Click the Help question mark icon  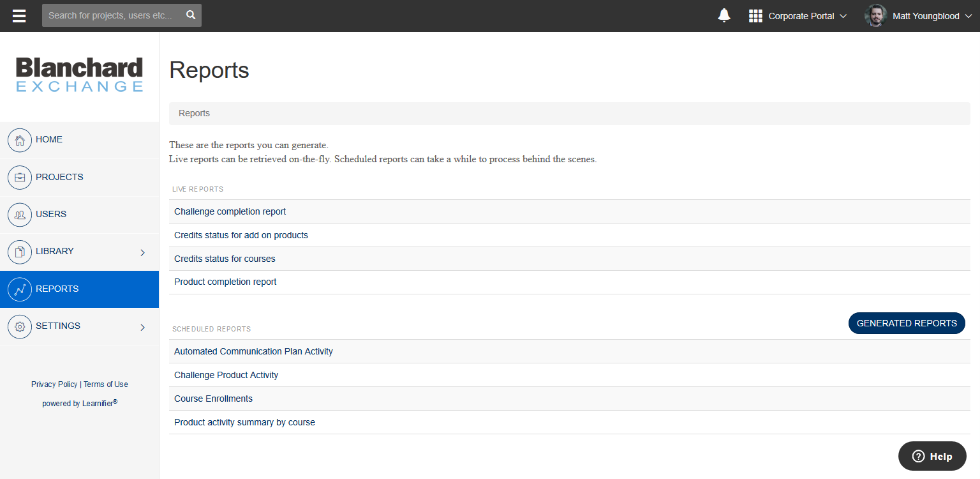pos(918,456)
